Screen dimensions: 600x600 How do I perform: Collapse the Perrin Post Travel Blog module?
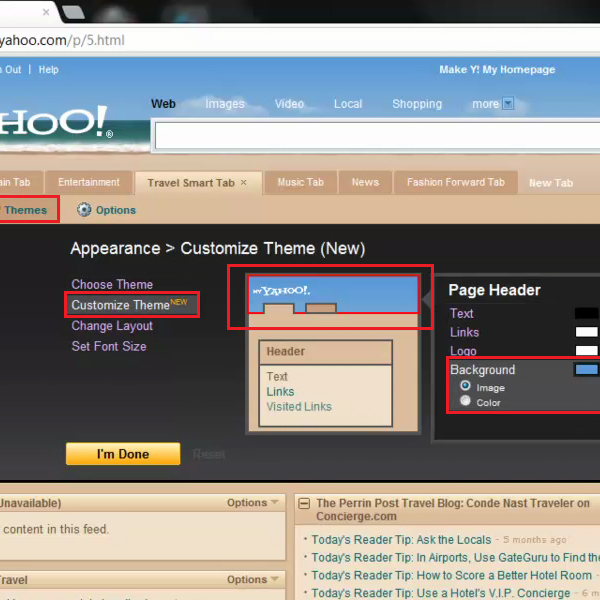(x=304, y=503)
